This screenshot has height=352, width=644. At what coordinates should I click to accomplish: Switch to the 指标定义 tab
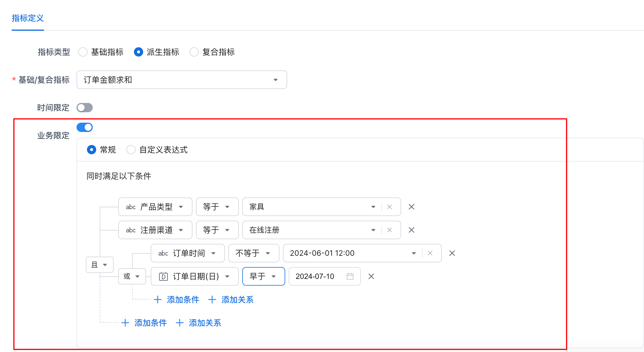click(x=28, y=18)
